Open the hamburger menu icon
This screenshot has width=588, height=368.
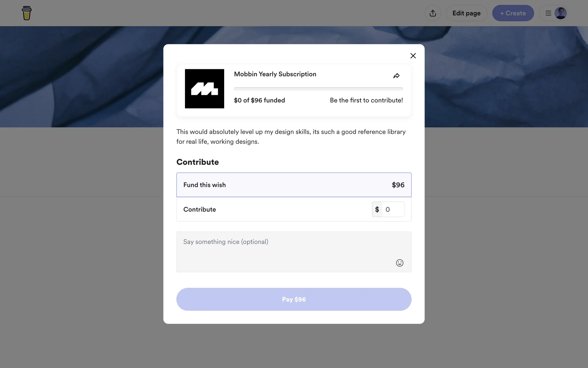(x=548, y=13)
